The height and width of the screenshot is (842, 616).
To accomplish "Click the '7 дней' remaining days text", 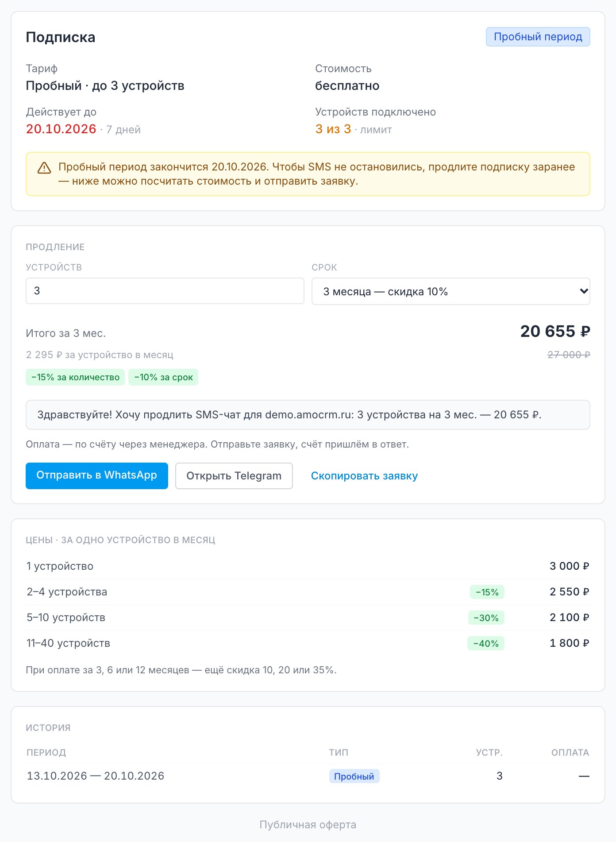I will pos(123,130).
